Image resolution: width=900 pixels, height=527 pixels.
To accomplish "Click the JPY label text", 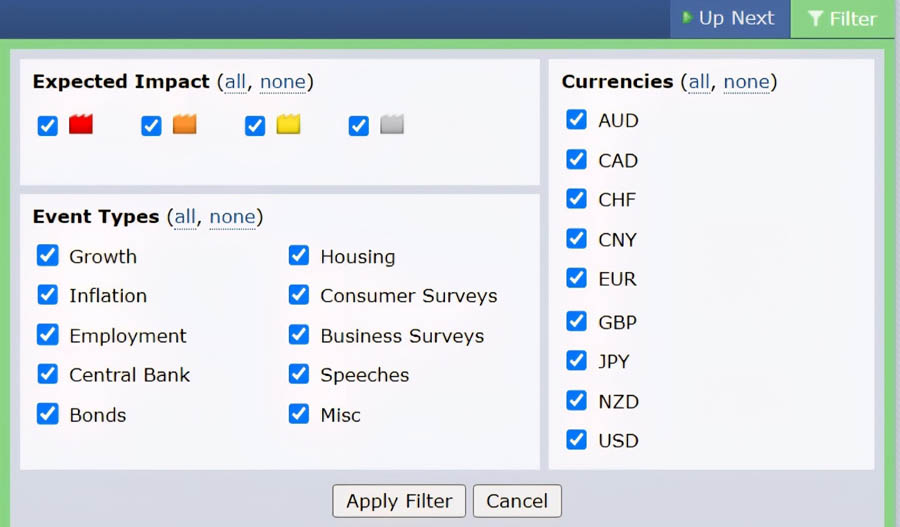I will 614,362.
